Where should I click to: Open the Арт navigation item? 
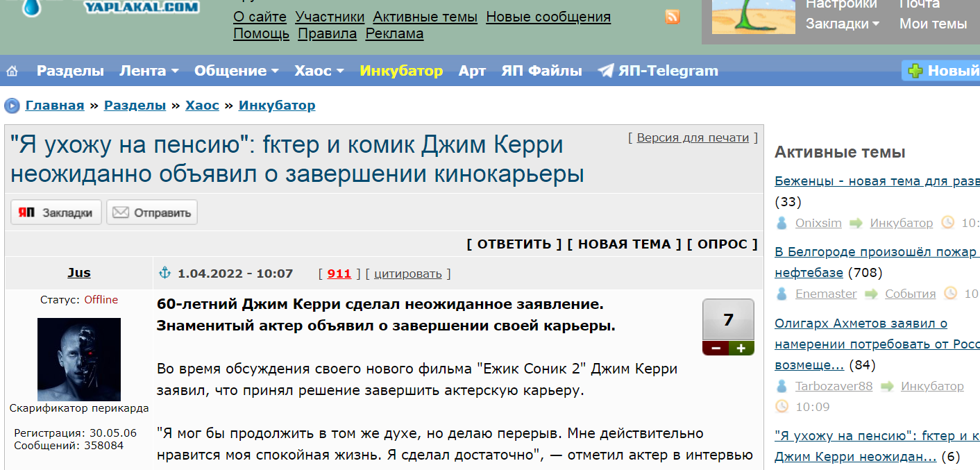(x=472, y=71)
